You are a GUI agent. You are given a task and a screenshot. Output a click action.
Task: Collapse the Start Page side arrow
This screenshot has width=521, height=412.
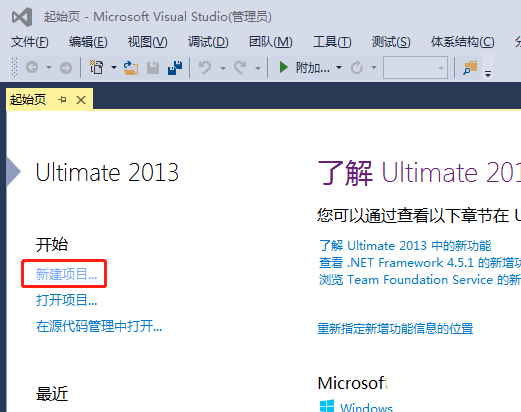click(13, 172)
